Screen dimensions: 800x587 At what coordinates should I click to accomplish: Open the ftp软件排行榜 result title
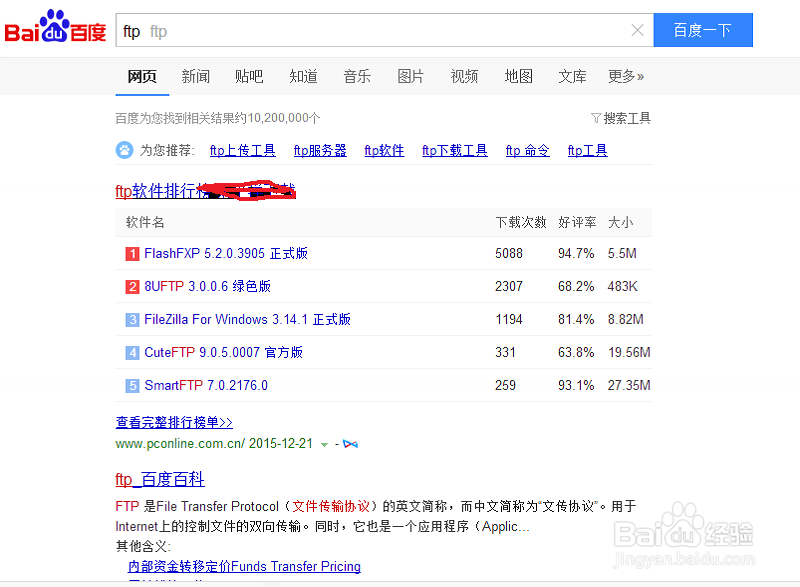(205, 191)
